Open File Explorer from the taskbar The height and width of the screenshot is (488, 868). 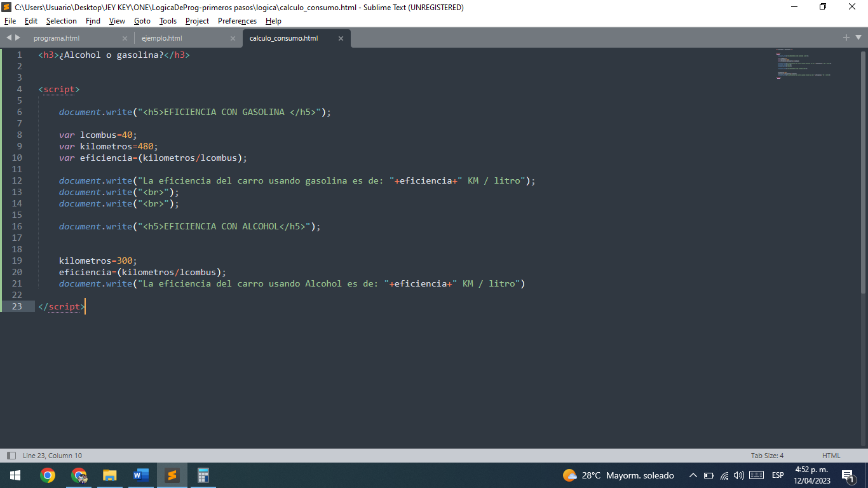pos(110,475)
